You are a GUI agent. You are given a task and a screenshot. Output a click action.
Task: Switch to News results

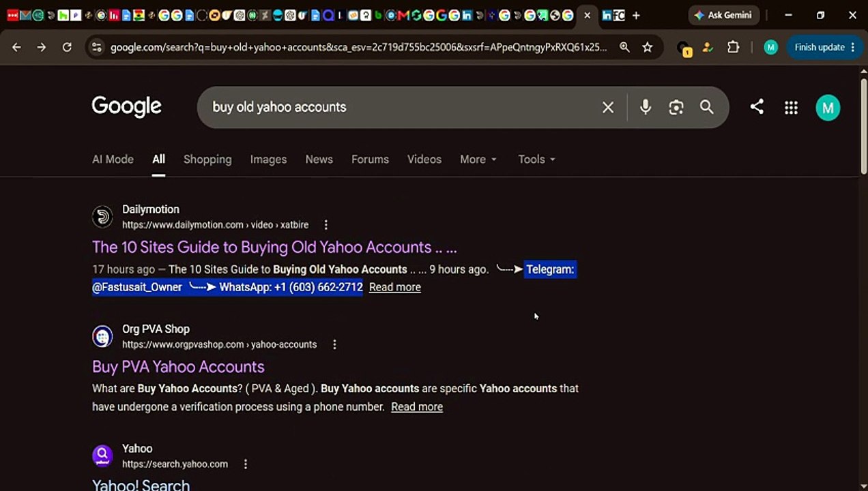coord(319,159)
